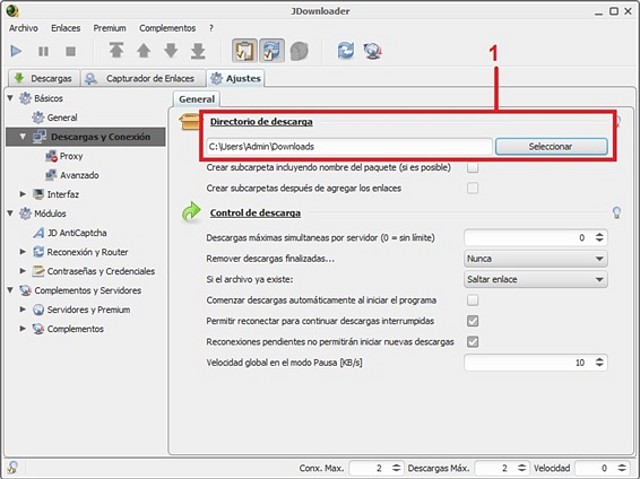Stop all downloads with the stop icon
640x479 pixels.
click(x=71, y=51)
